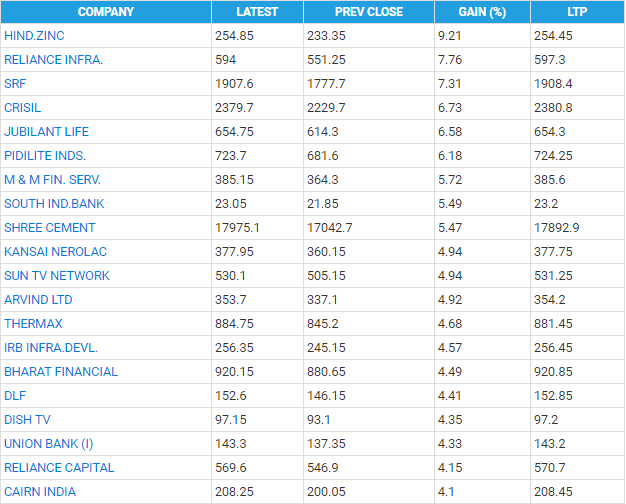
Task: Select the CRISIL company link
Action: pyautogui.click(x=23, y=107)
